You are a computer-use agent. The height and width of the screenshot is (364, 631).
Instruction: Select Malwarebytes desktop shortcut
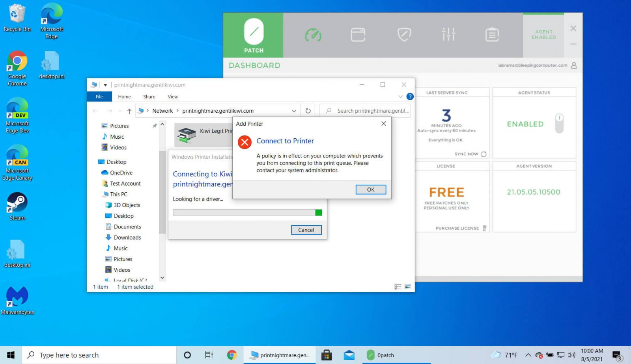[17, 301]
